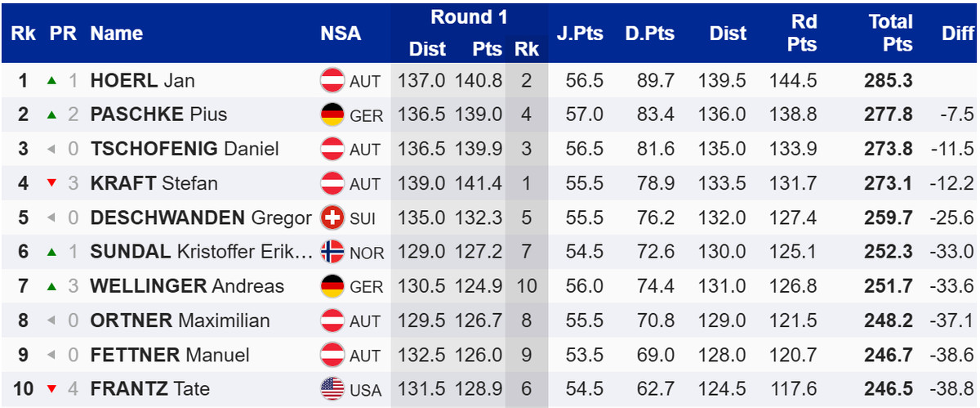
Task: Click USA flag icon beside FRANTZ Tate
Action: pos(332,389)
